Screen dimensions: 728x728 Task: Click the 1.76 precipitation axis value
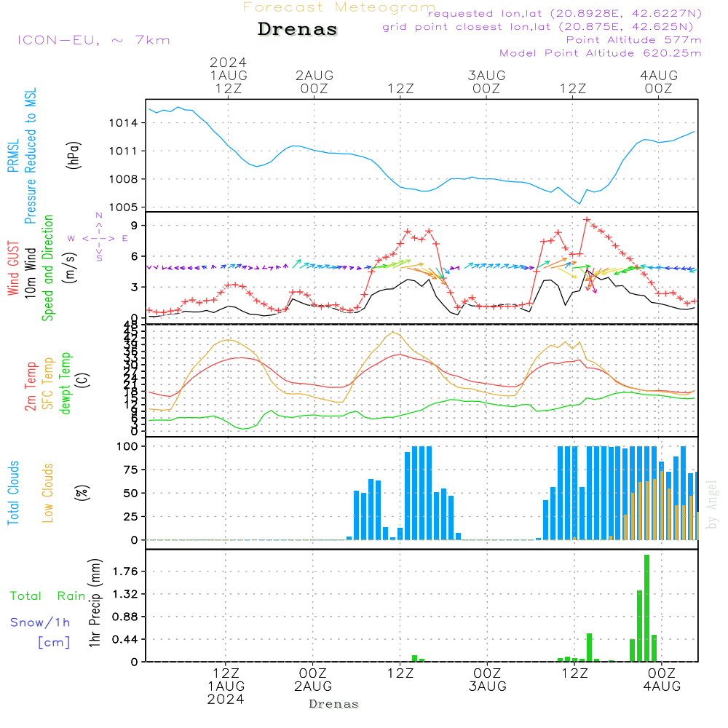pos(125,571)
